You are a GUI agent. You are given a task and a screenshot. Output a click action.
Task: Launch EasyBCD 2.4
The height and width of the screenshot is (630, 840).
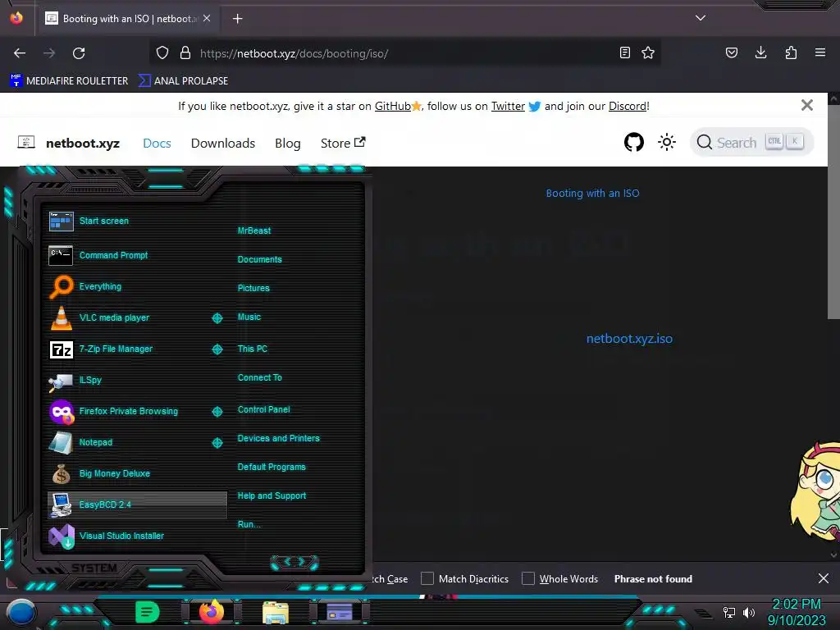(137, 504)
